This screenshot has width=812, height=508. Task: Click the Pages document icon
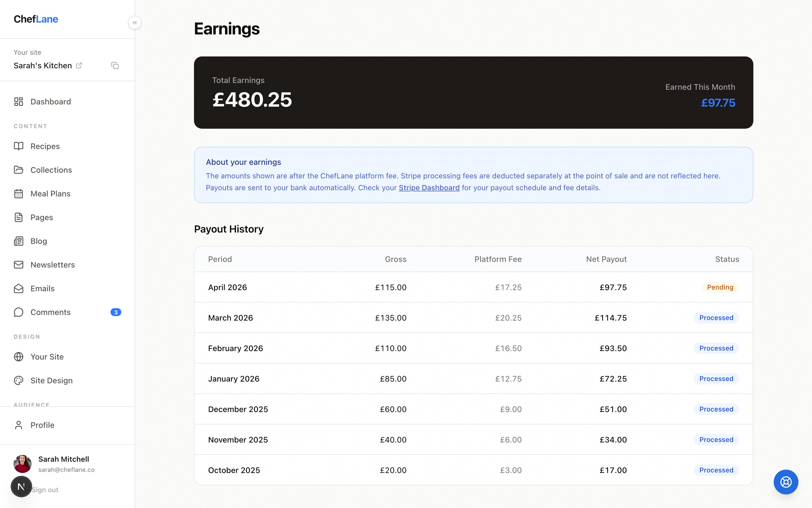(18, 217)
